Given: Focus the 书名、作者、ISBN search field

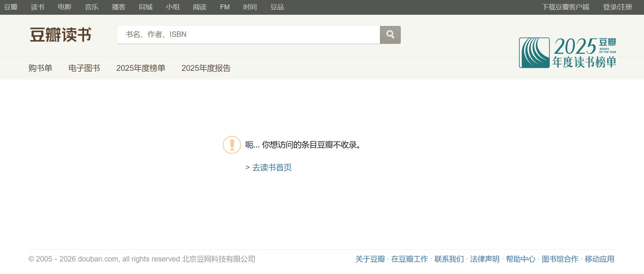Looking at the screenshot, I should pos(249,35).
